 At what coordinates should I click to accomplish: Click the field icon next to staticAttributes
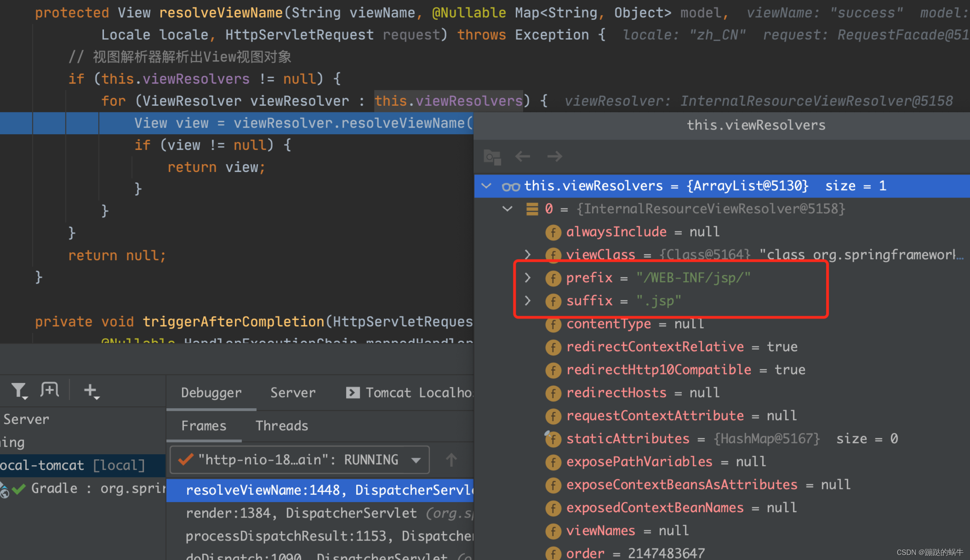553,439
